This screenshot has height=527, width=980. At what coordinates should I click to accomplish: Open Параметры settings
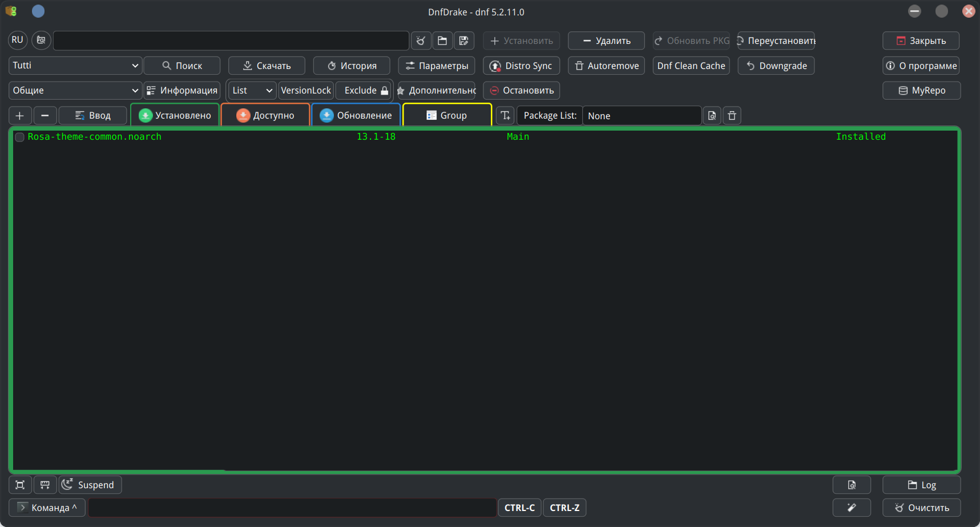pos(437,66)
